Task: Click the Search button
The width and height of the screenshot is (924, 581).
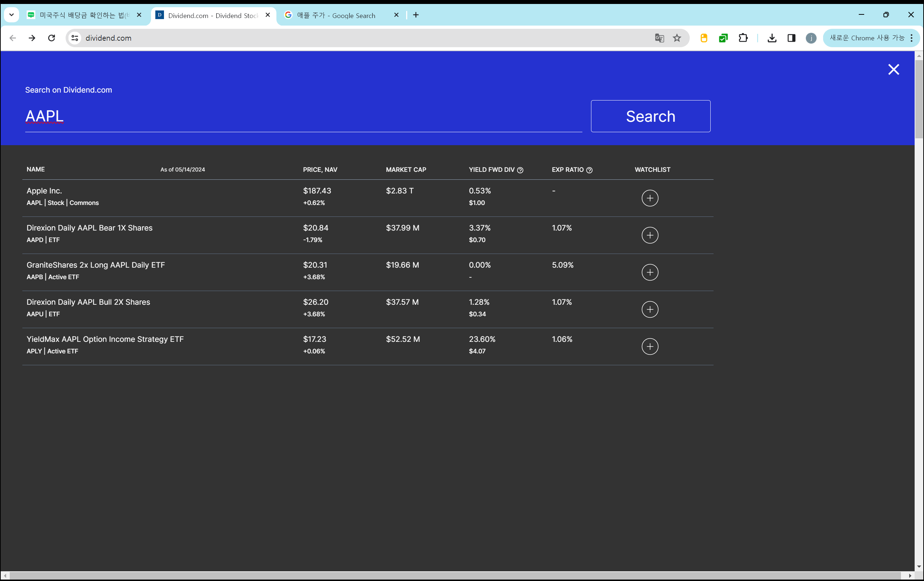Action: pyautogui.click(x=650, y=116)
